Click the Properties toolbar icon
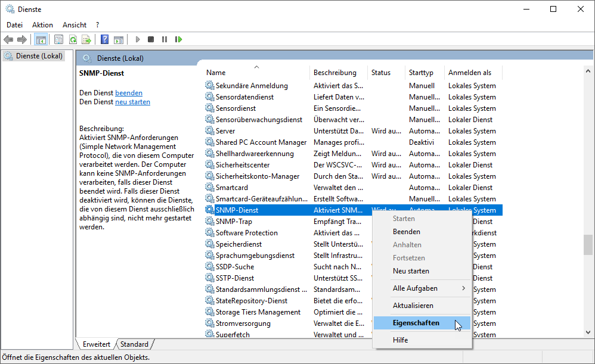This screenshot has width=595, height=364. (x=58, y=39)
